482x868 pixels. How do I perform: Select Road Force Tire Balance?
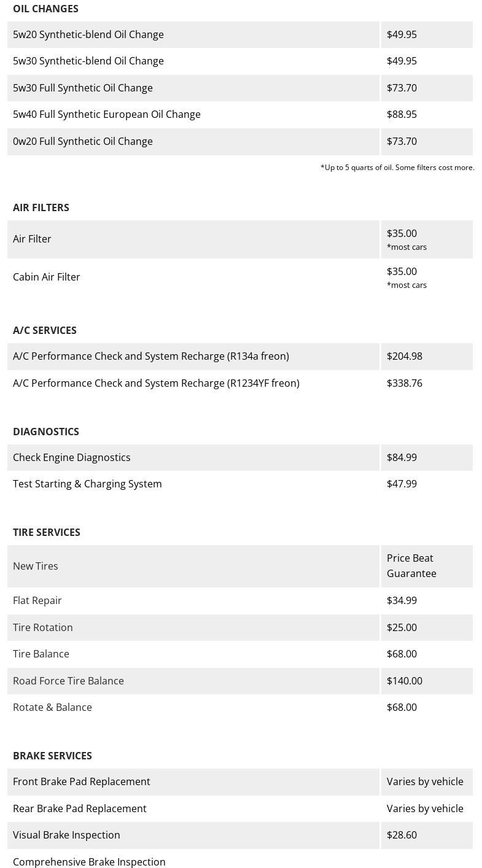(x=68, y=681)
